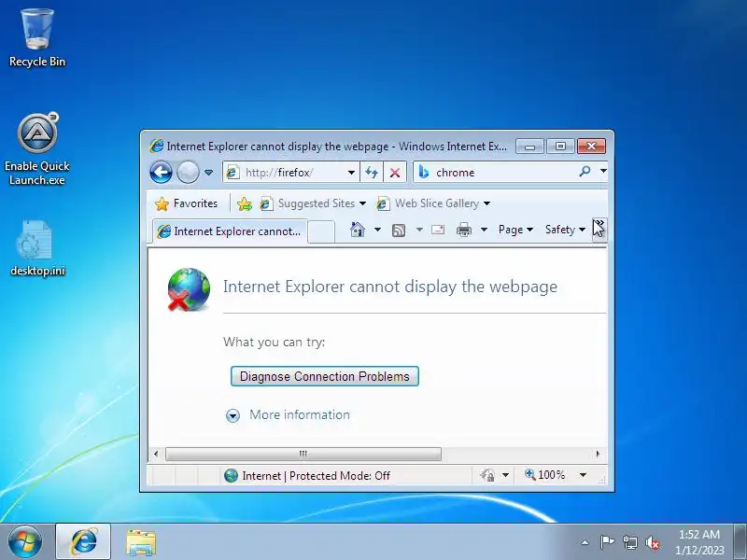Viewport: 747px width, 560px height.
Task: Click the horizontal scrollbar thumb
Action: (303, 454)
